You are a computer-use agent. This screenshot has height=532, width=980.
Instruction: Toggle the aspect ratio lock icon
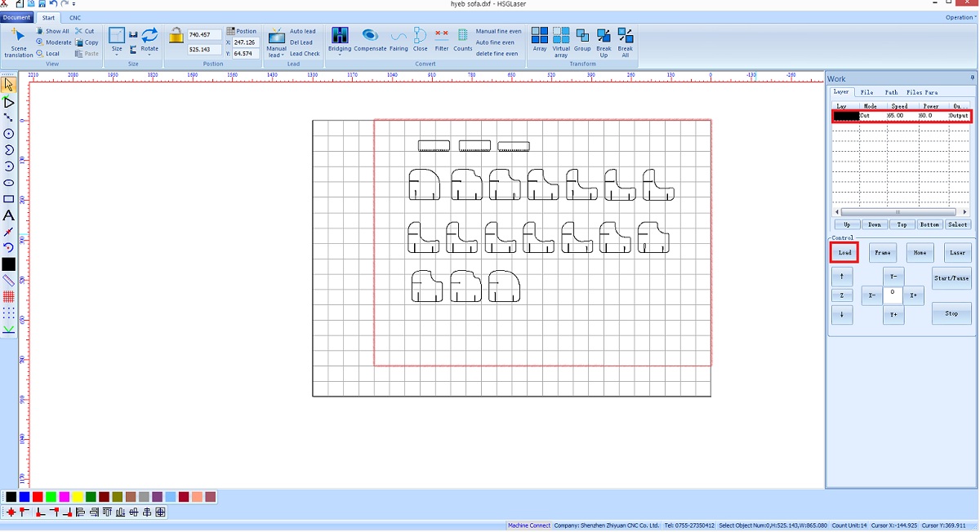pyautogui.click(x=176, y=35)
